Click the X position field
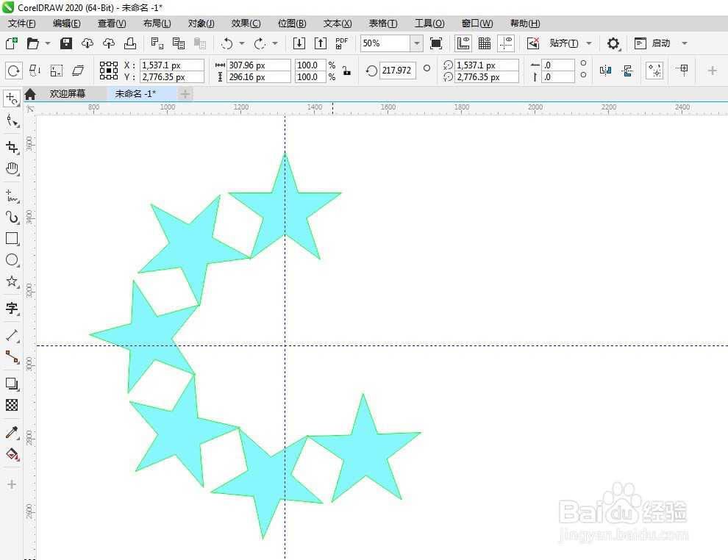 [172, 65]
